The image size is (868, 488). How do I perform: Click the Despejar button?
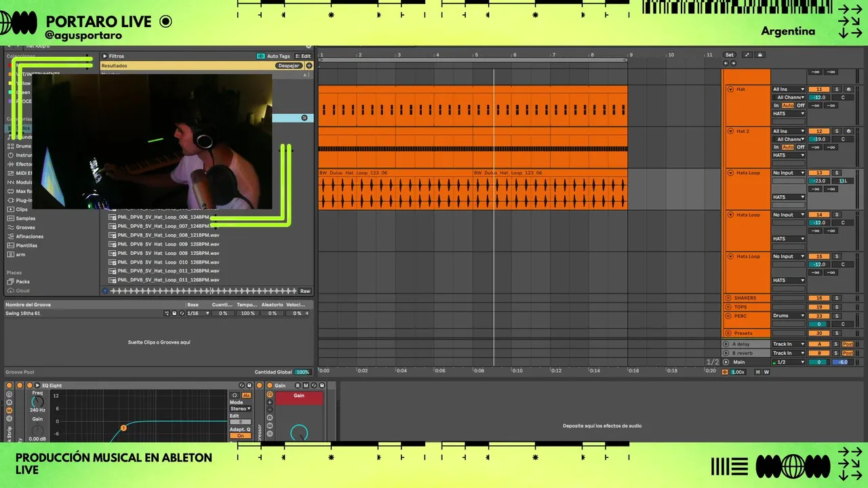point(289,66)
